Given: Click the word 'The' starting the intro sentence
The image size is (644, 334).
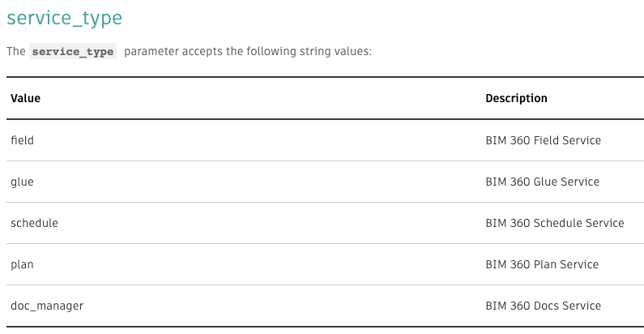Looking at the screenshot, I should coord(16,52).
